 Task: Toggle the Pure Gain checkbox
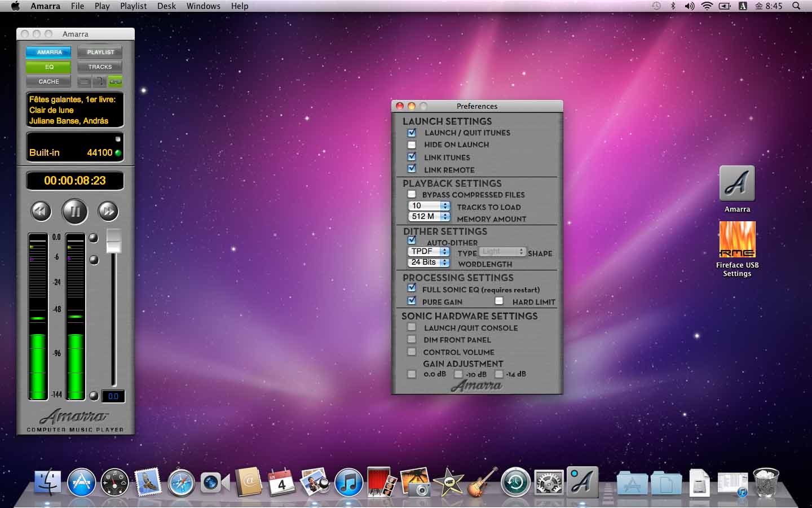click(412, 301)
